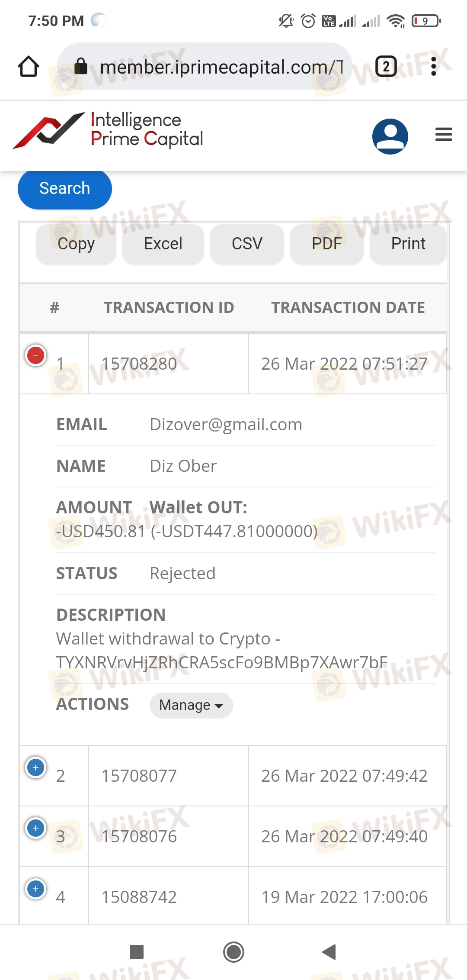Screen dimensions: 467x980
Task: Tap the browser home icon
Action: tap(29, 67)
